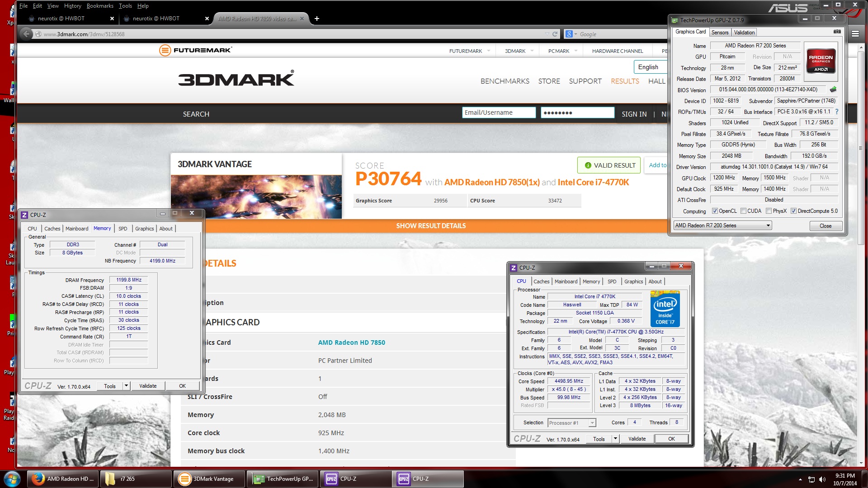868x488 pixels.
Task: Open the Firefox hamburger menu
Action: tap(855, 33)
